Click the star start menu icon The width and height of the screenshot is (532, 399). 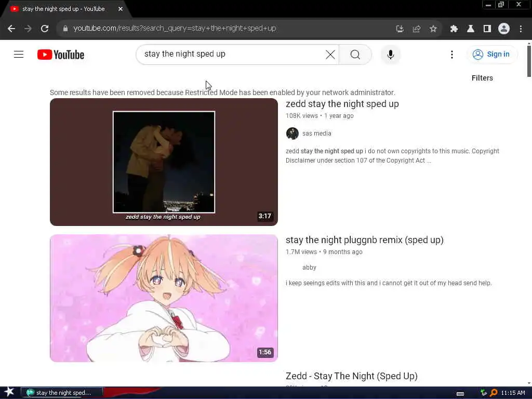coord(9,392)
